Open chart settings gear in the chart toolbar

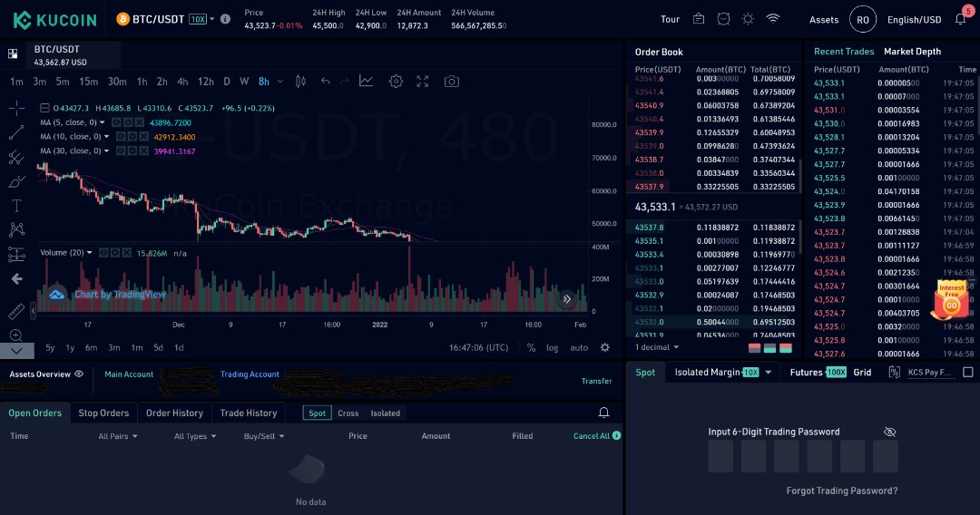pos(396,82)
